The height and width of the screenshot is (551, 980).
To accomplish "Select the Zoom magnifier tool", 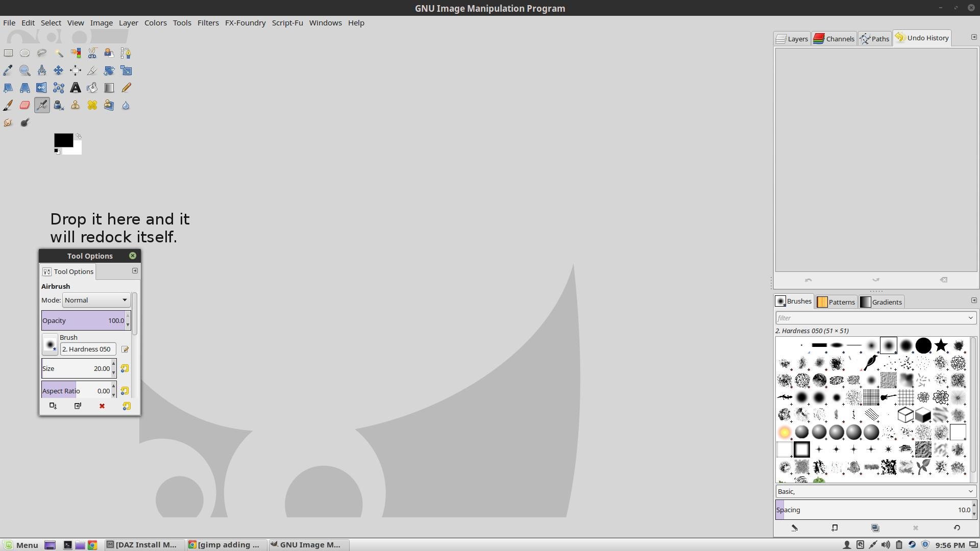I will [x=24, y=70].
